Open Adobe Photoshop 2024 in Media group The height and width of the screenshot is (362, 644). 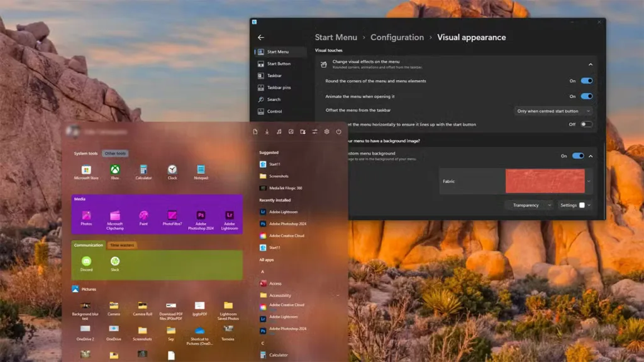[x=201, y=220]
